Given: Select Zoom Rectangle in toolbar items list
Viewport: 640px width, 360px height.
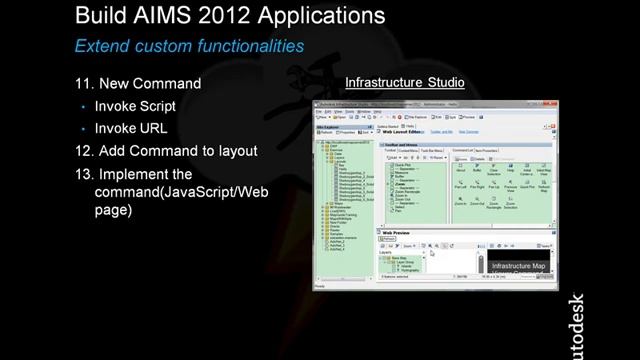Looking at the screenshot, I should (x=407, y=192).
